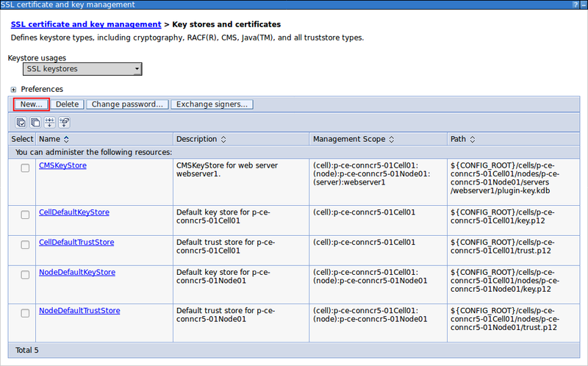Click Change password... button
Image resolution: width=588 pixels, height=366 pixels.
point(127,104)
